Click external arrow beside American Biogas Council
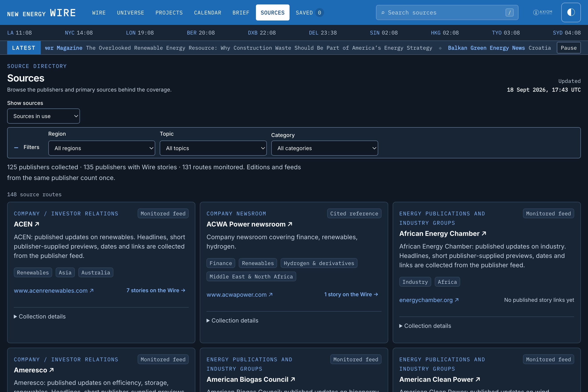The height and width of the screenshot is (392, 588). (x=293, y=379)
